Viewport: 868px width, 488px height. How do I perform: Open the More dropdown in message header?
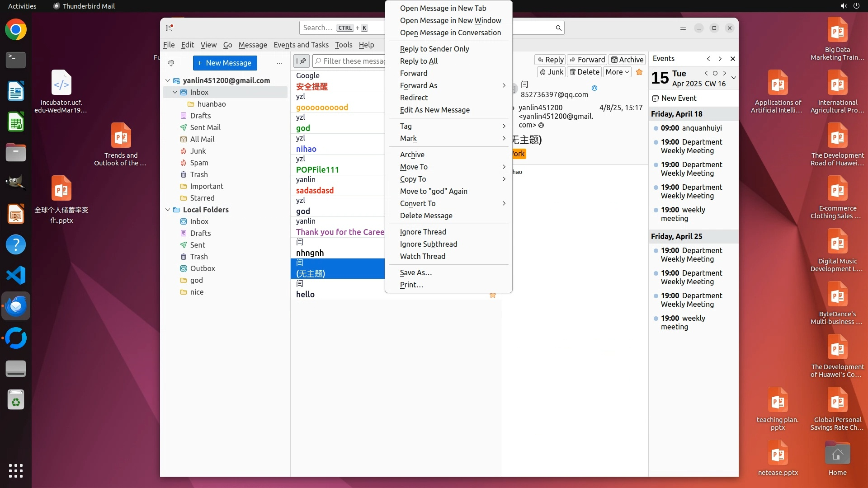click(617, 72)
